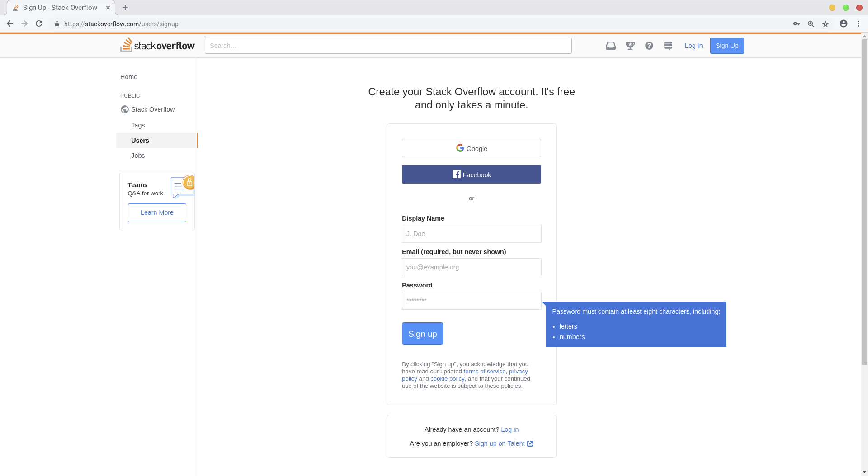Click the external link icon after Talent
Screen dimensions: 868x476
tap(530, 443)
